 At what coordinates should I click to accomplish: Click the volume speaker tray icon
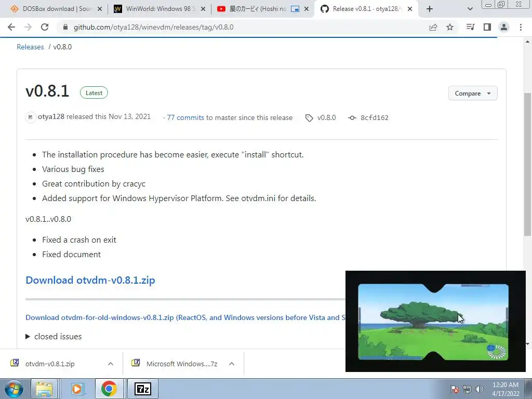click(x=480, y=389)
